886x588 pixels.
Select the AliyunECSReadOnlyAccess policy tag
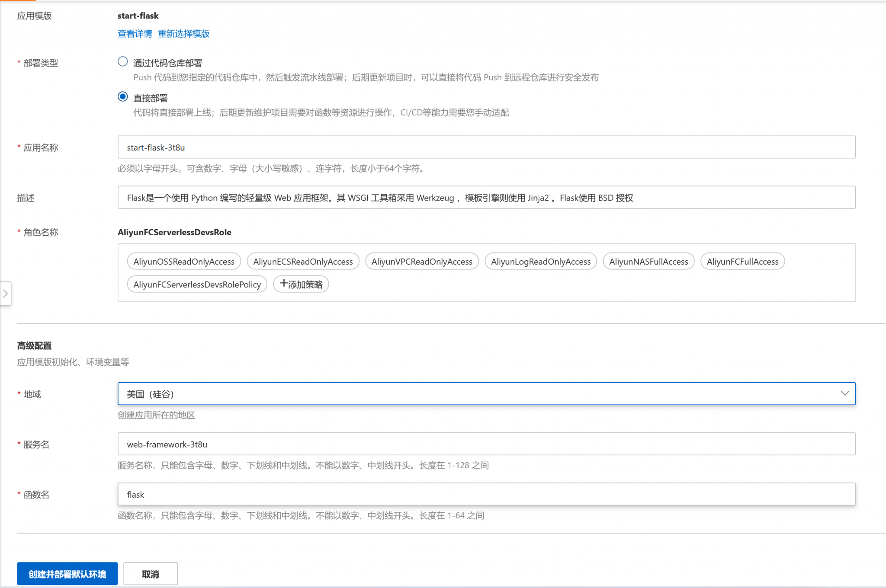click(x=303, y=261)
